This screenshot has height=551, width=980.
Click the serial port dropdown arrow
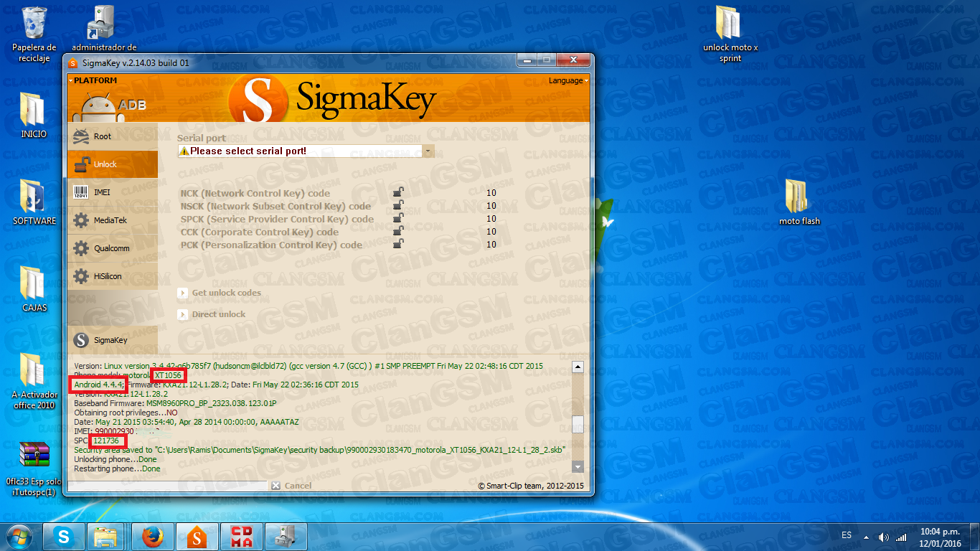[428, 151]
